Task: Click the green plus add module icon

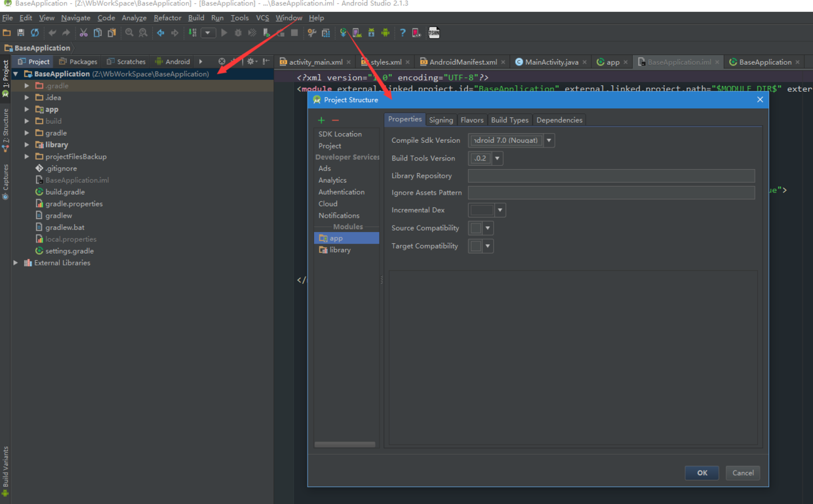Action: pos(321,120)
